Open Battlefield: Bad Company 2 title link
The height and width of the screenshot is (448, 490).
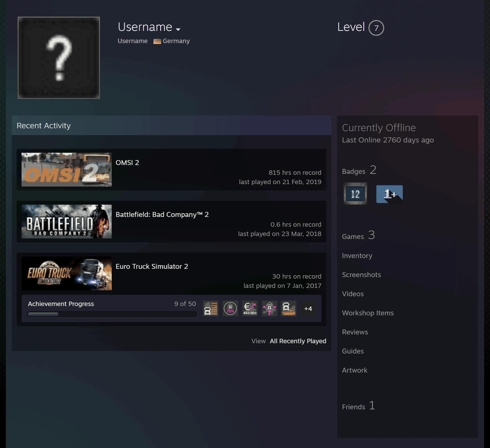click(x=162, y=214)
